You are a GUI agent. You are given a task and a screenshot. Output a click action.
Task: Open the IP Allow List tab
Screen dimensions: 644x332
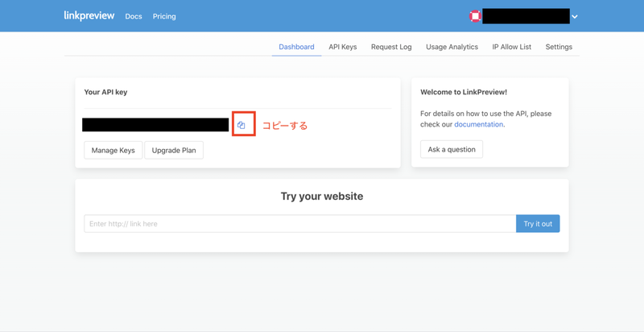point(512,47)
